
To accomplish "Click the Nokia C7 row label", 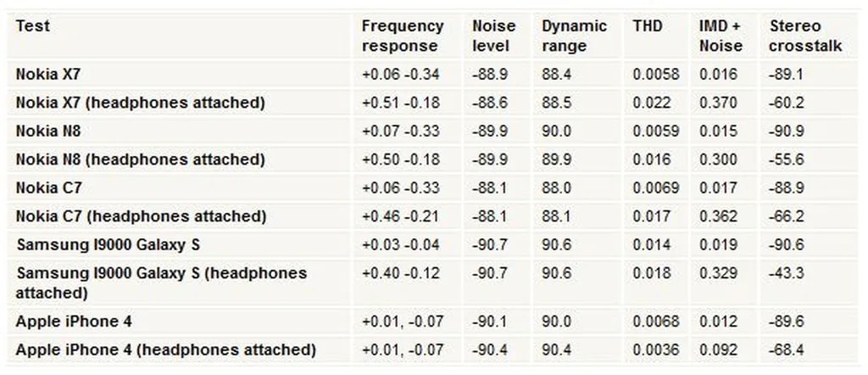I will pyautogui.click(x=48, y=187).
